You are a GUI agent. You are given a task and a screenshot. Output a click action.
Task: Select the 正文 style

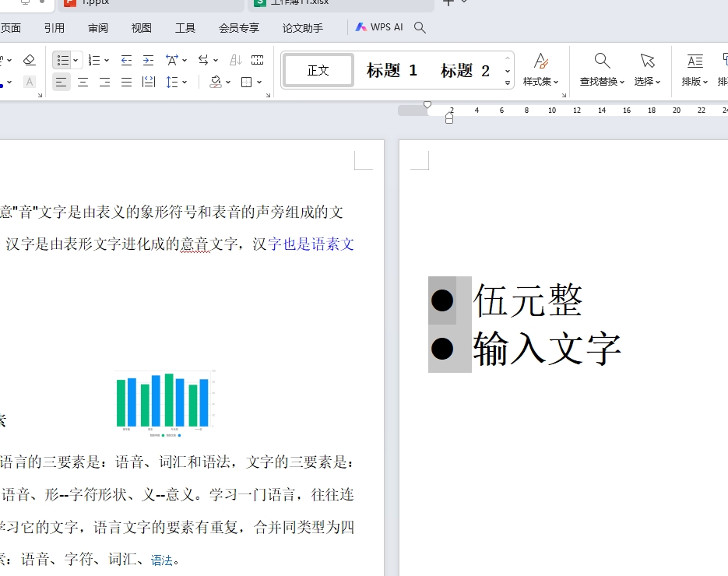click(x=318, y=70)
